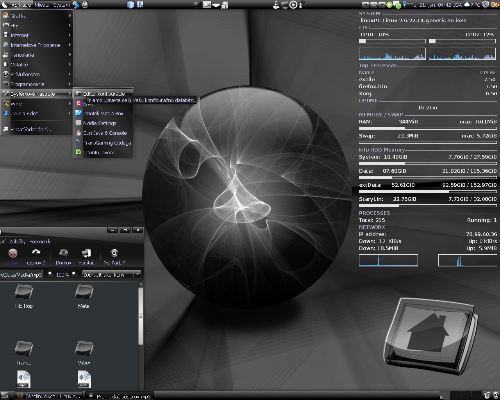Viewport: 500px width, 400px height.
Task: Click the zoom out magnifier beside 100%
Action: (50, 274)
